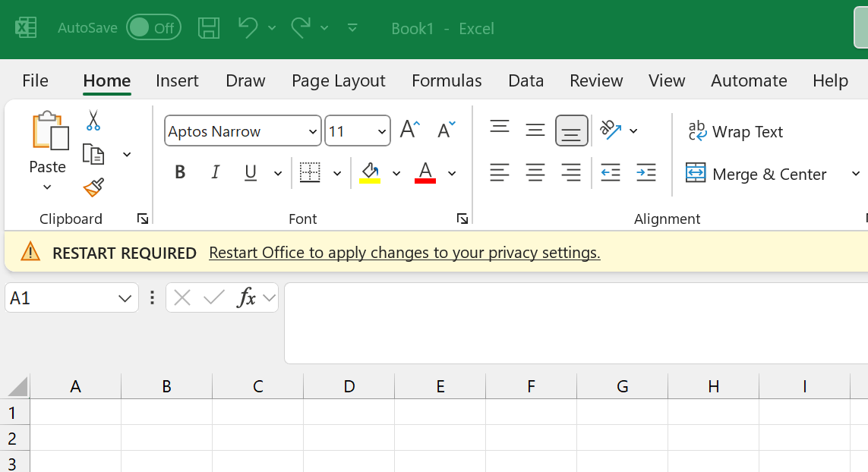Screen dimensions: 868x472
Task: Click the A1 Name Box
Action: (x=61, y=298)
